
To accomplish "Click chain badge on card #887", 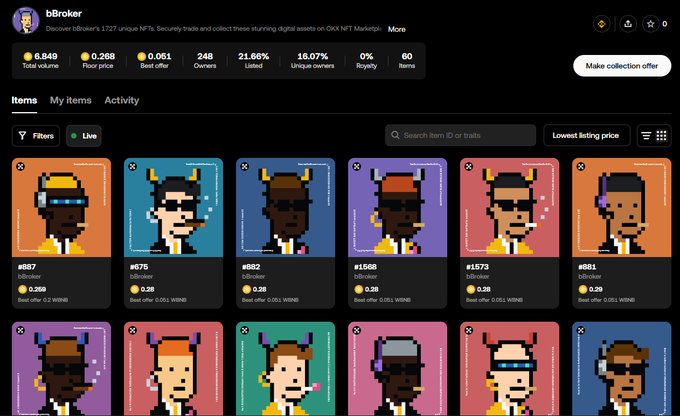I will (x=20, y=166).
